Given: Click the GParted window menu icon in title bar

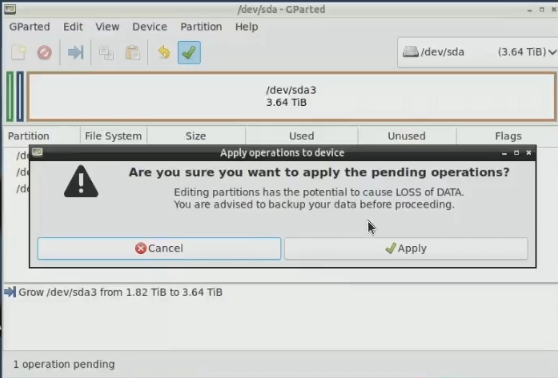Looking at the screenshot, I should (x=10, y=9).
